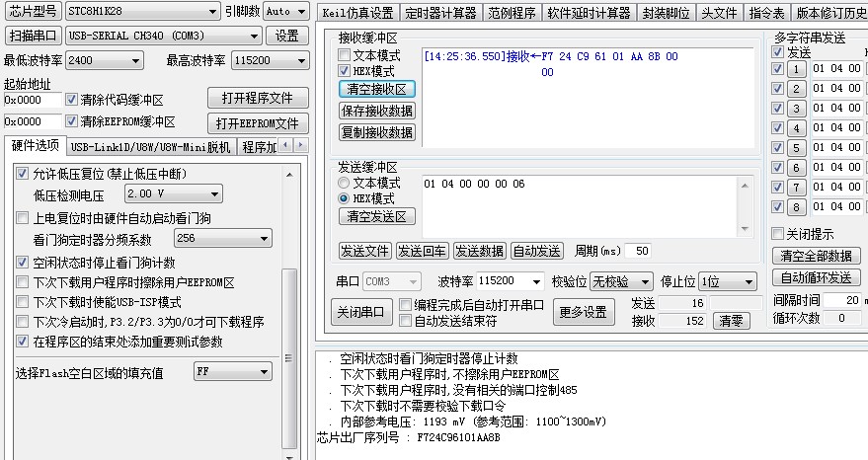
Task: Toggle the 关闭提示 checkbox
Action: 777,234
